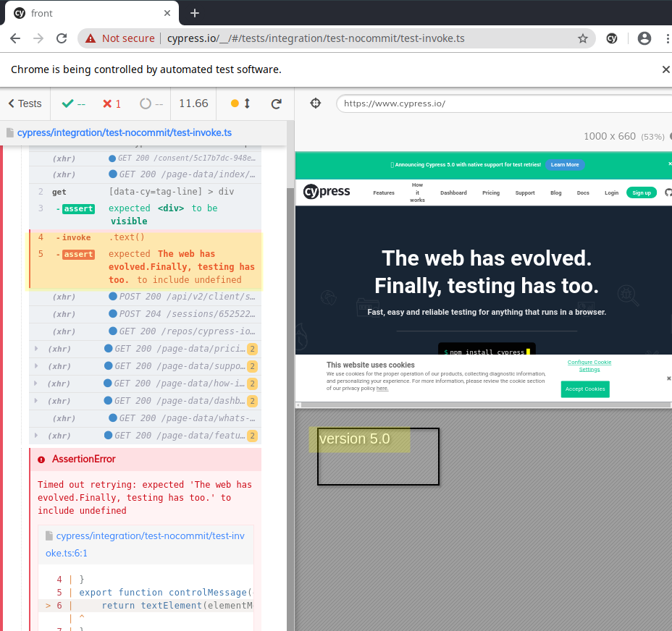
Task: Click the privacy policy 'here' link
Action: [x=382, y=389]
